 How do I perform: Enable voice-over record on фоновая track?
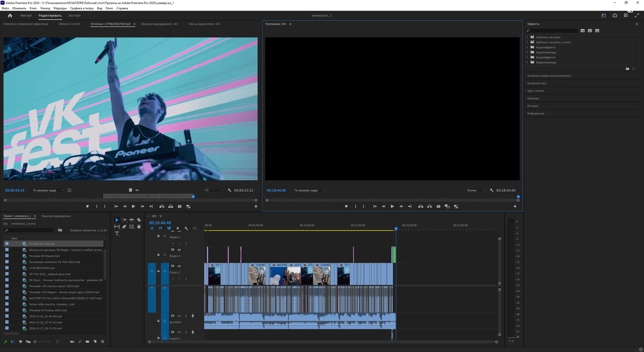point(193,316)
